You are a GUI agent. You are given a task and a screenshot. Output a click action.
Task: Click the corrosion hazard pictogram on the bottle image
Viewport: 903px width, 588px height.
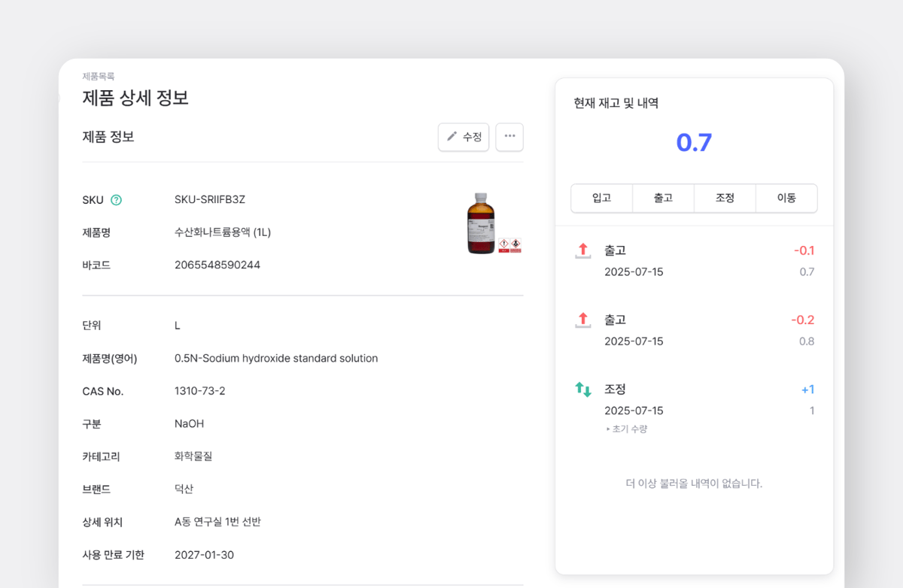515,244
